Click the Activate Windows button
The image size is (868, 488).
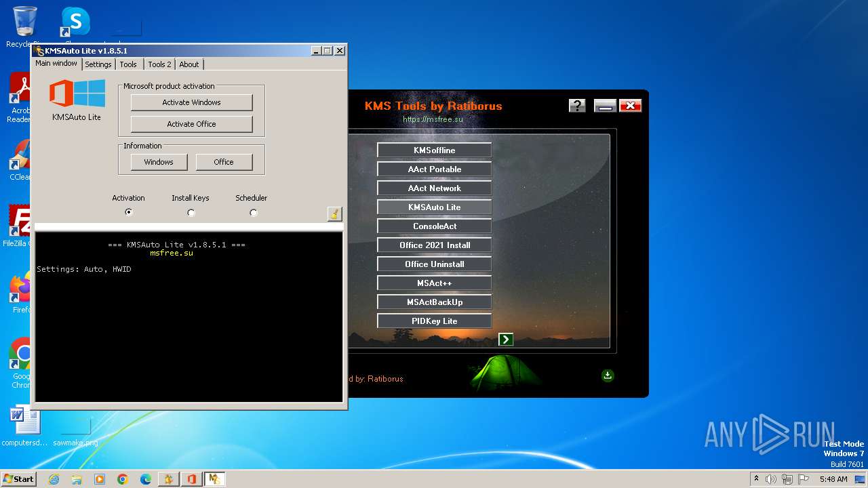[192, 102]
